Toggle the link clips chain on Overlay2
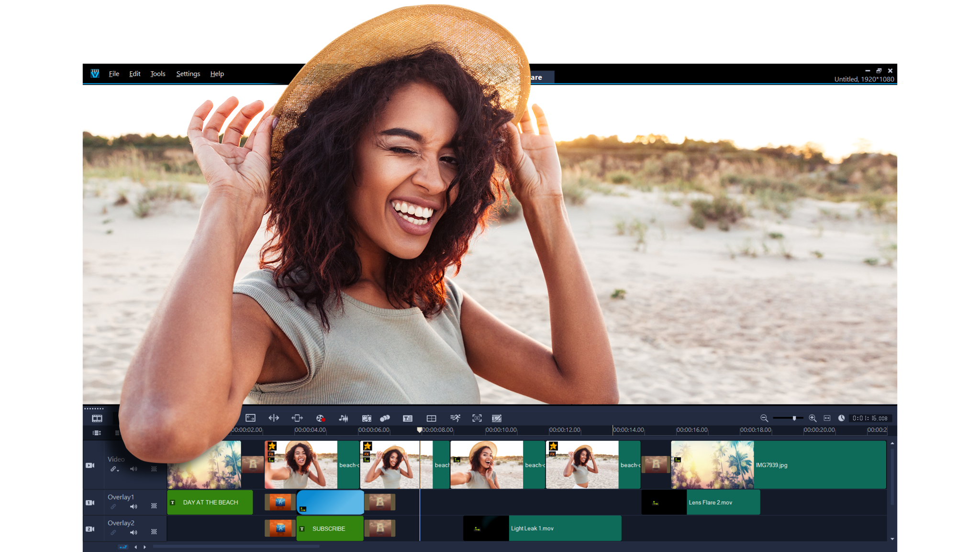The width and height of the screenshot is (980, 552). coord(113,532)
